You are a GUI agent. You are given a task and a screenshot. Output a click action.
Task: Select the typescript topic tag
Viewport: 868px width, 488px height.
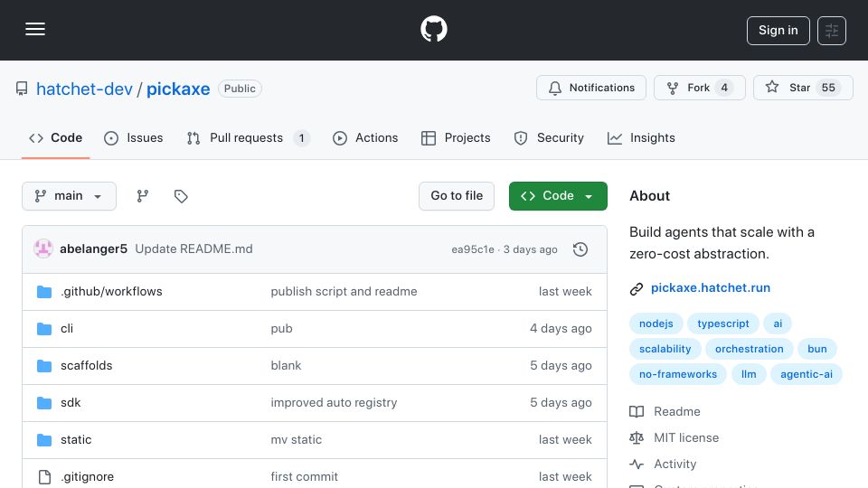pyautogui.click(x=723, y=324)
